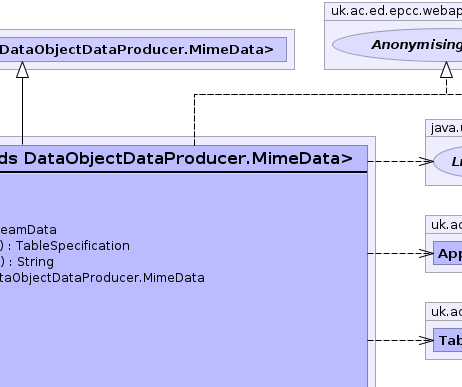
Task: Click the Anonymising interface ellipse
Action: (397, 45)
